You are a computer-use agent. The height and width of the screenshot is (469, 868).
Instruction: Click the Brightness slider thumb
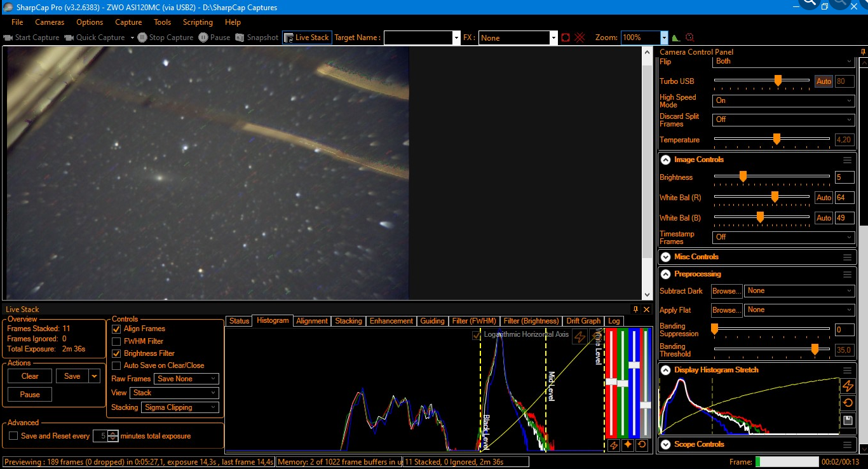[743, 177]
